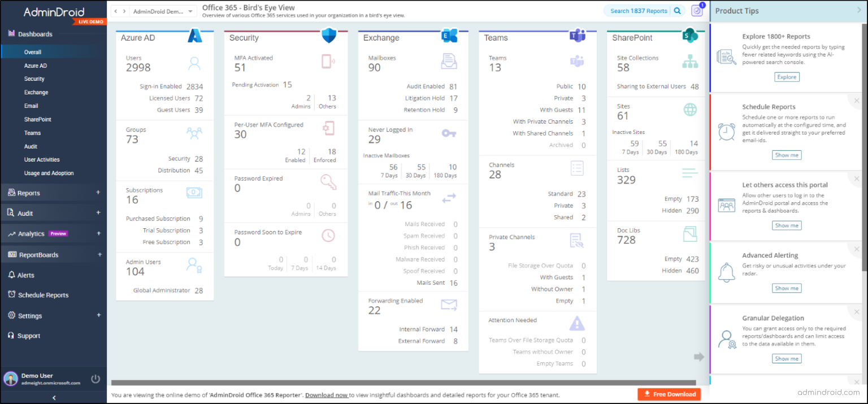Viewport: 868px width, 404px height.
Task: Click the Teams icon on the Teams card
Action: pyautogui.click(x=578, y=36)
